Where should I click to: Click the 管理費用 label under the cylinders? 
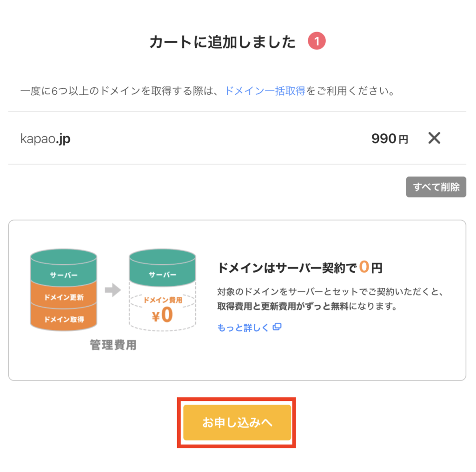(113, 345)
